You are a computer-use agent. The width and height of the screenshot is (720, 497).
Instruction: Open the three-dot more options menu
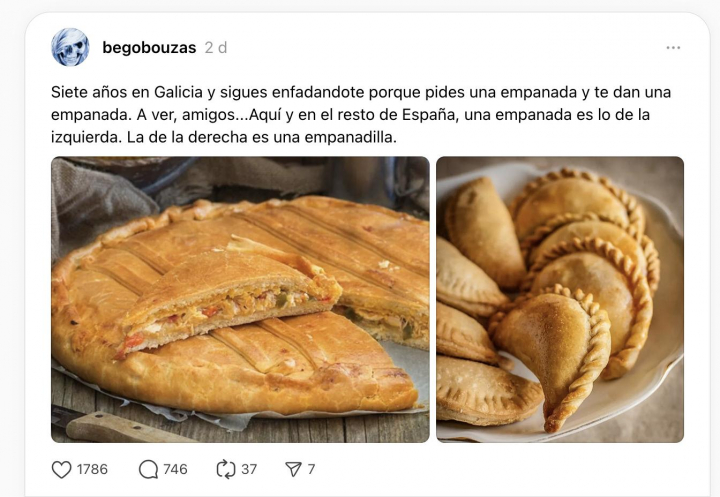(673, 48)
